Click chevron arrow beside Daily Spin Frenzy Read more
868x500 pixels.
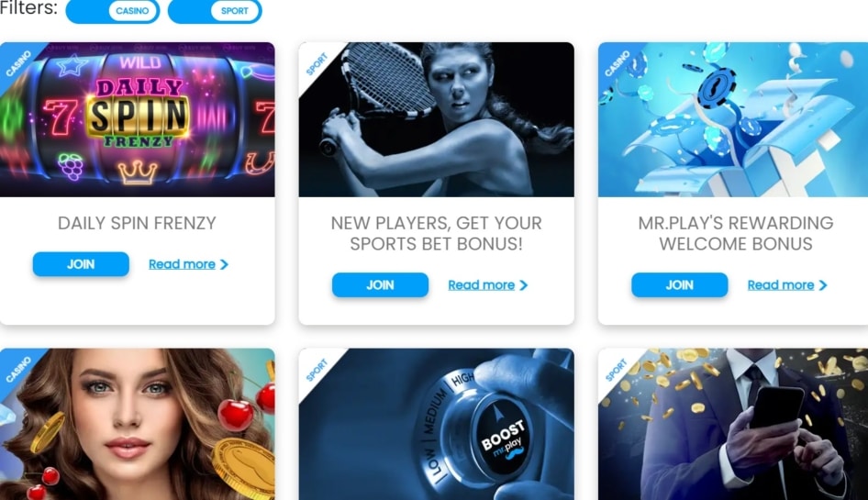[224, 264]
